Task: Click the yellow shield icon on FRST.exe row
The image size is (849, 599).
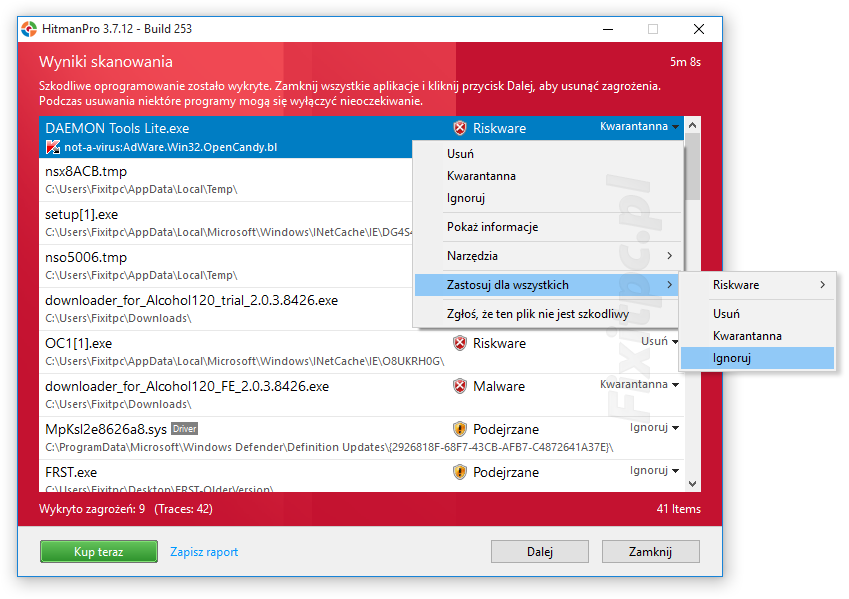Action: (460, 472)
